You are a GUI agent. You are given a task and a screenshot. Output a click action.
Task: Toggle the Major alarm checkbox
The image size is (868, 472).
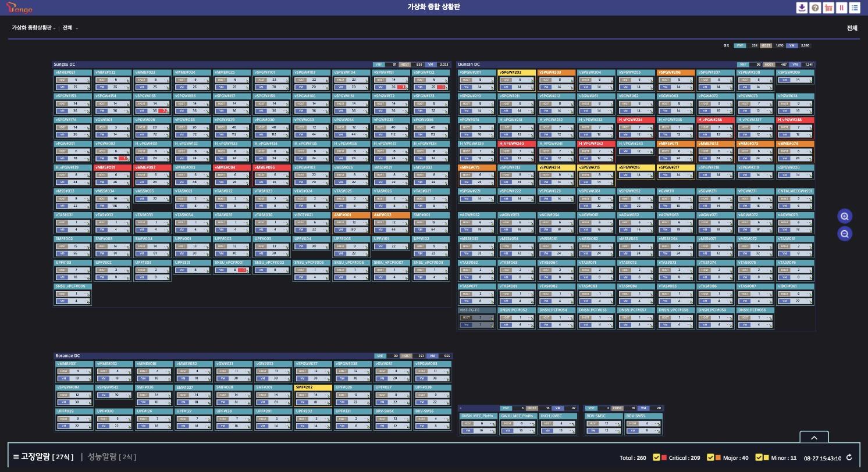(710, 457)
